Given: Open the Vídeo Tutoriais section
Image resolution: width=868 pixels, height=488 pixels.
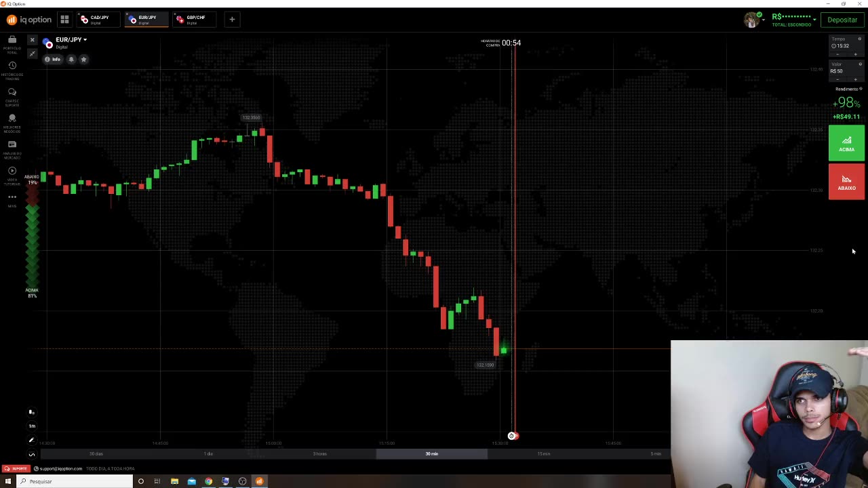Looking at the screenshot, I should (x=12, y=176).
